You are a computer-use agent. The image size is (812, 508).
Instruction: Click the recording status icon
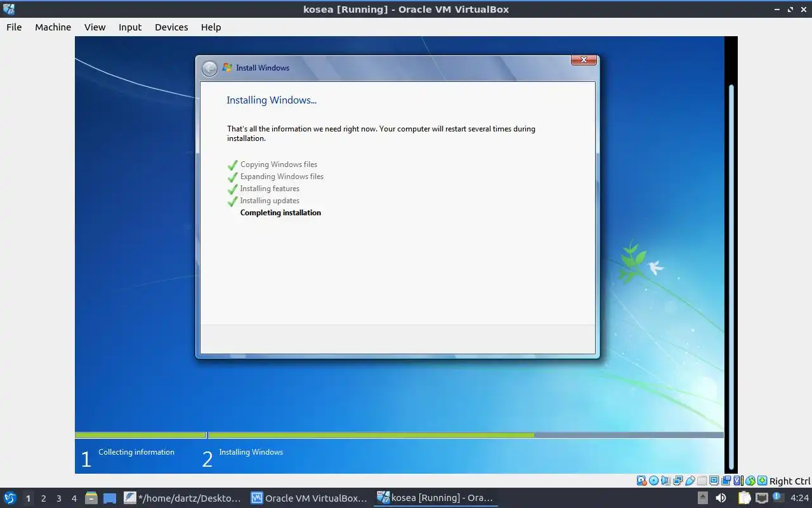[726, 481]
